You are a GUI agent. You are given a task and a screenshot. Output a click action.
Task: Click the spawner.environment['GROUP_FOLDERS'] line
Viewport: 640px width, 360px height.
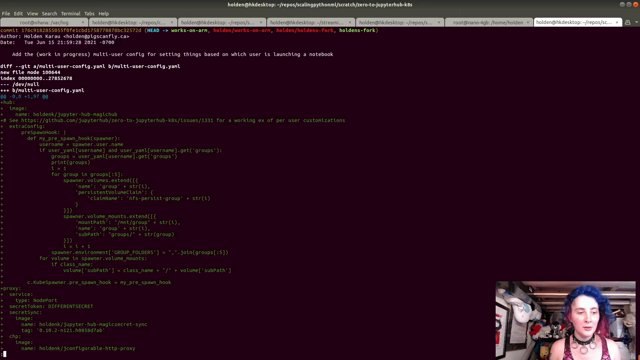click(x=140, y=252)
